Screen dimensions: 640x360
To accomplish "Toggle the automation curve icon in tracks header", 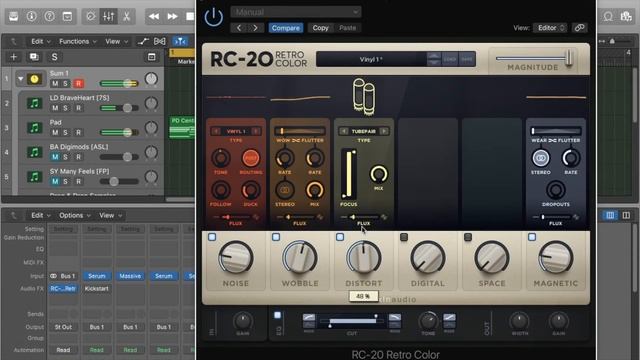I will pyautogui.click(x=143, y=41).
